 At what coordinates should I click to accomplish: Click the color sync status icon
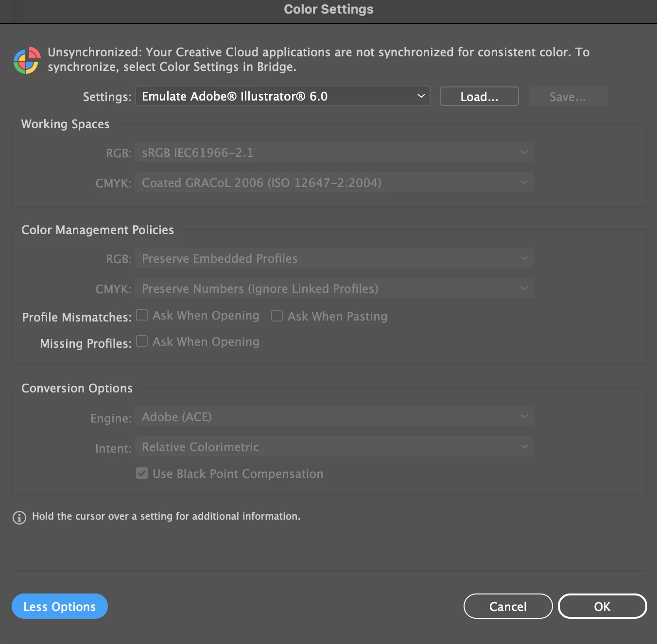[x=27, y=60]
